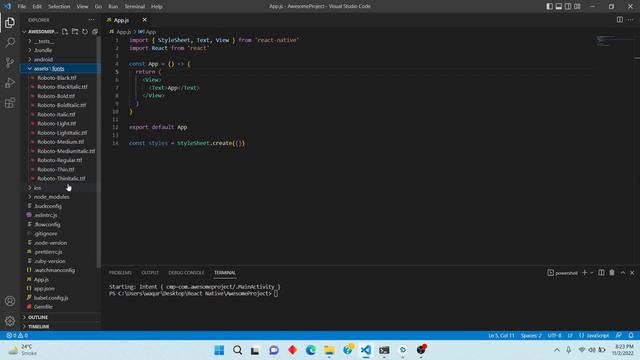The width and height of the screenshot is (640, 360).
Task: Toggle bottom panel visibility
Action: 559,6
